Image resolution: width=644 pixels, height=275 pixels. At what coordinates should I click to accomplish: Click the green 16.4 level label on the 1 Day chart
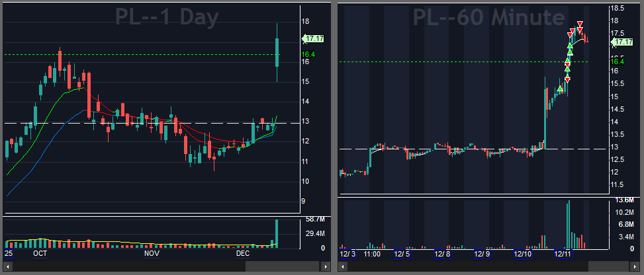(308, 54)
